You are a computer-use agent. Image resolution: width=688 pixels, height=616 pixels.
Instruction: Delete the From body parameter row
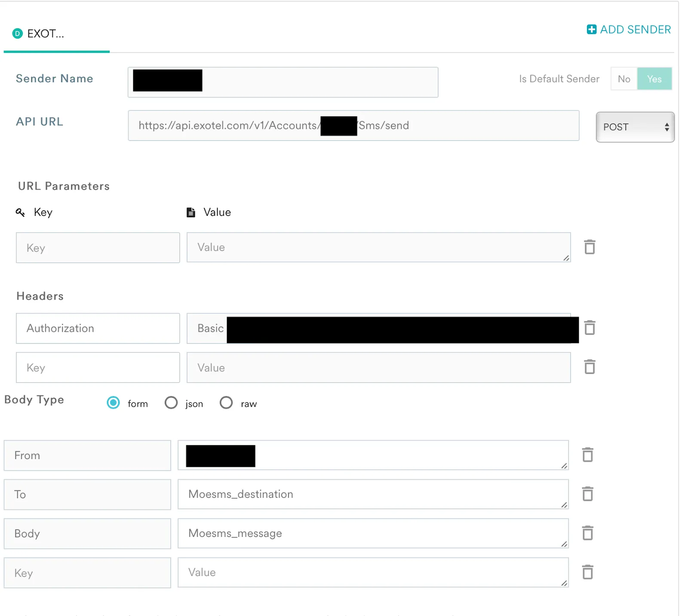pyautogui.click(x=587, y=455)
